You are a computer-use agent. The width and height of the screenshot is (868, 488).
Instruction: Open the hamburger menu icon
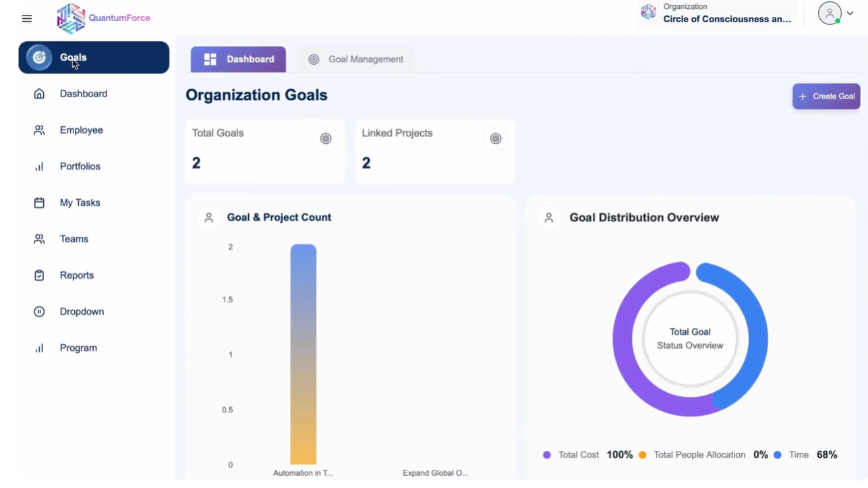pyautogui.click(x=27, y=18)
